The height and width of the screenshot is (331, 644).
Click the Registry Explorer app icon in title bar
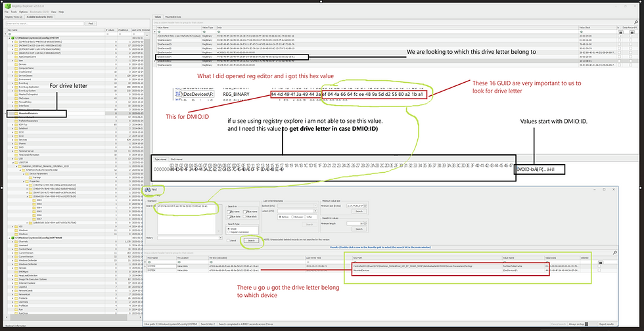[8, 6]
